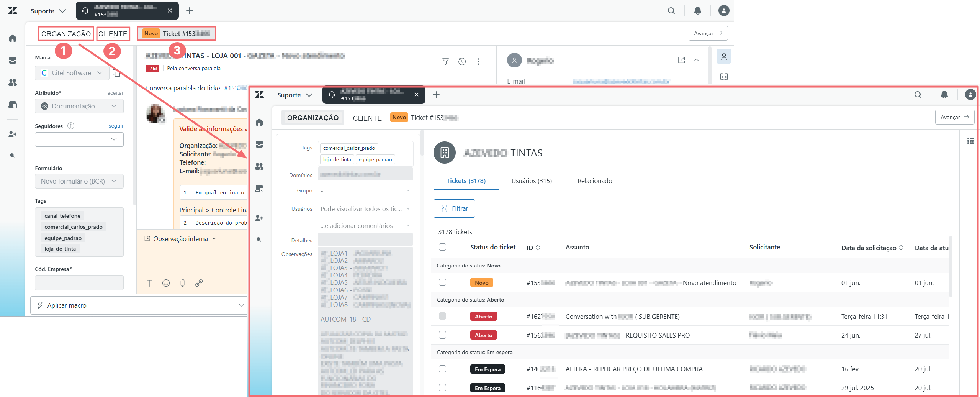Open apps grid icon in front window
The image size is (980, 397).
[970, 141]
